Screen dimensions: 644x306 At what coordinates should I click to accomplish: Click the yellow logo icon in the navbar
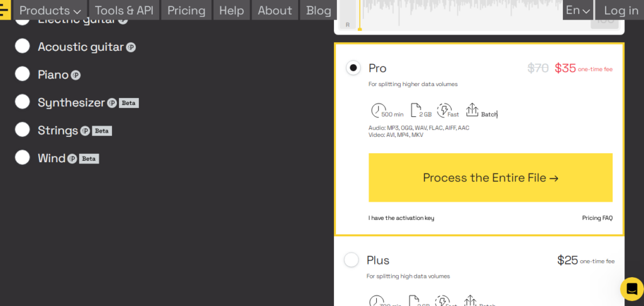pos(5,11)
